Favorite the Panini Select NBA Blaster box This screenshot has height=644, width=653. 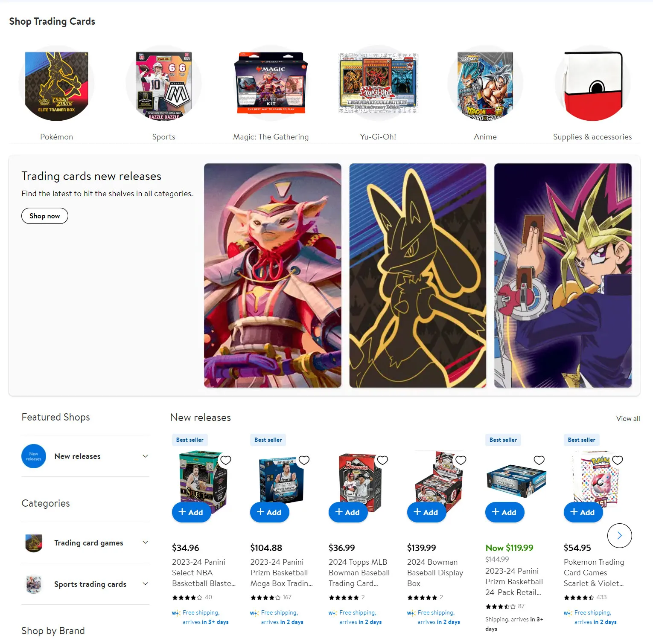pos(226,460)
